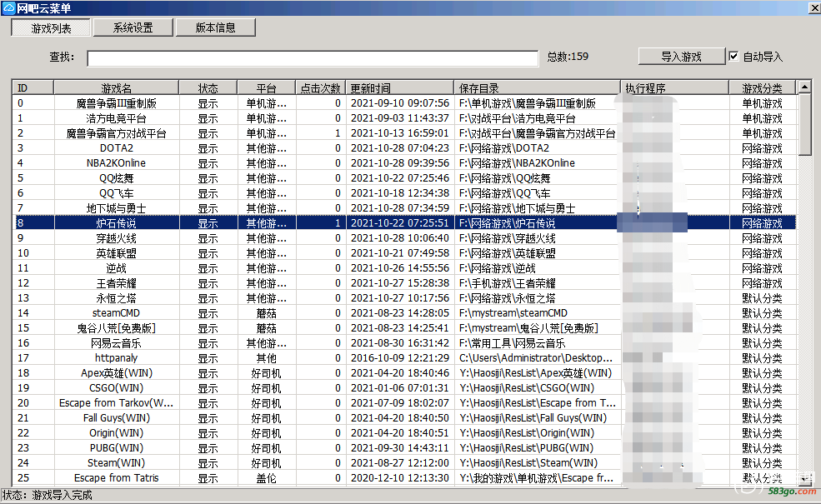Select the QQ飞车 game name cell
The image size is (821, 504).
click(x=116, y=193)
